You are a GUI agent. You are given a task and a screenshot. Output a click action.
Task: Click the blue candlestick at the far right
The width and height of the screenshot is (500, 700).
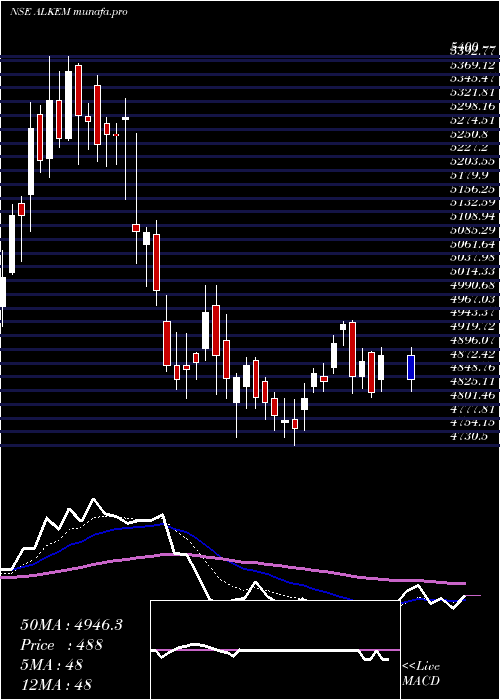pyautogui.click(x=411, y=367)
